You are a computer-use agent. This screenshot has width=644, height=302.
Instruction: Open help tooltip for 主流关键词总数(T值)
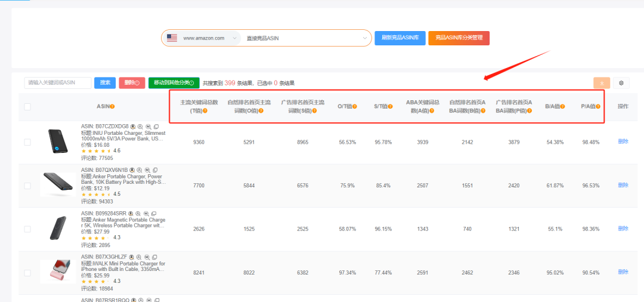click(205, 111)
